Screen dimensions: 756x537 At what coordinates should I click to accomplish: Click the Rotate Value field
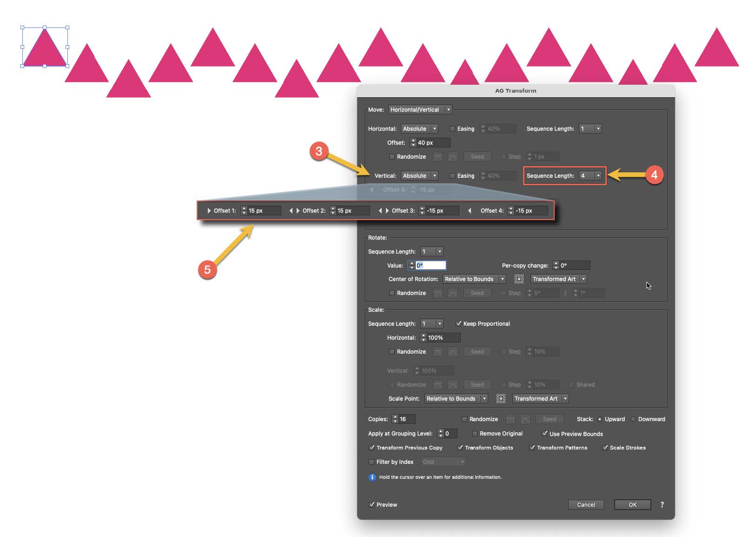tap(431, 266)
